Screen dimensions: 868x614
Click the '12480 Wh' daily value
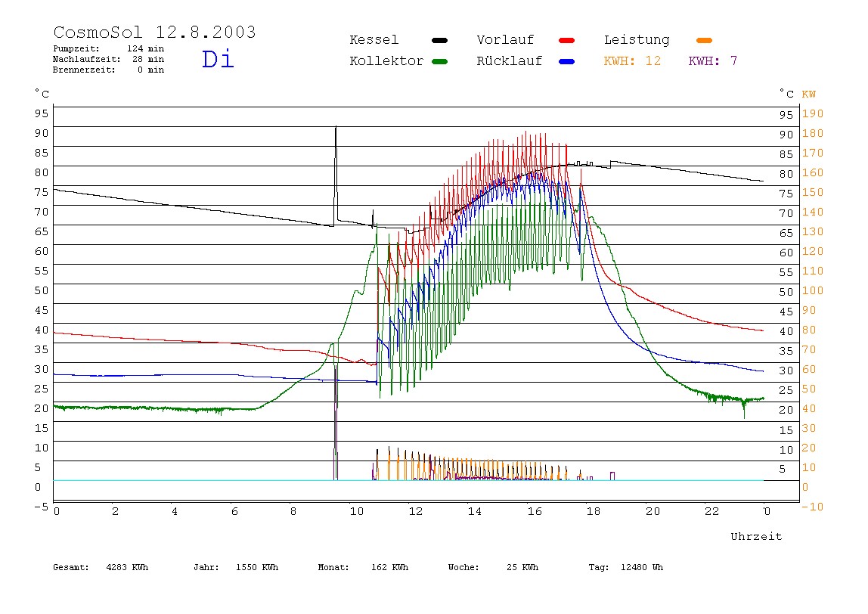[x=642, y=567]
